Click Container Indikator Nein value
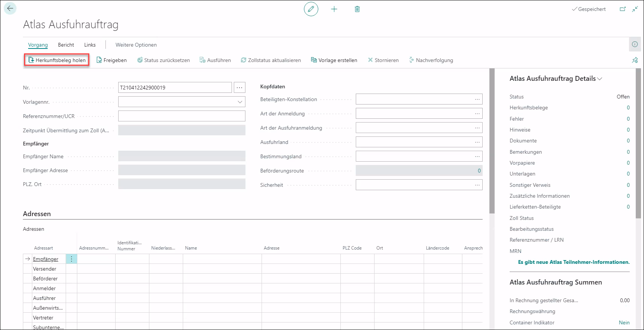 (624, 322)
